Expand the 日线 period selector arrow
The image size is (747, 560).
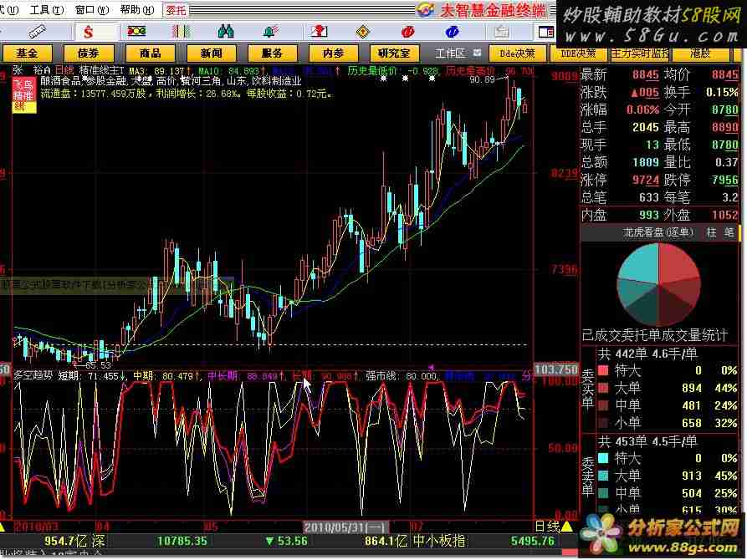coord(565,527)
